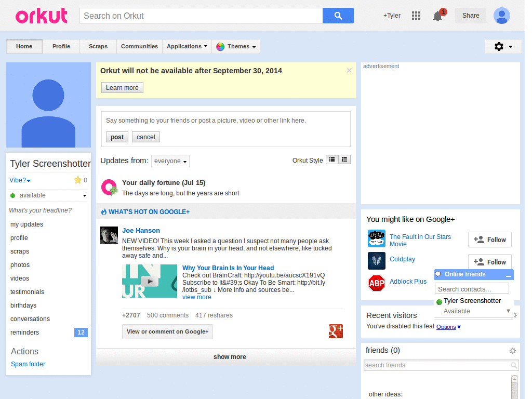
Task: Click View or comment on Google+
Action: (x=168, y=332)
